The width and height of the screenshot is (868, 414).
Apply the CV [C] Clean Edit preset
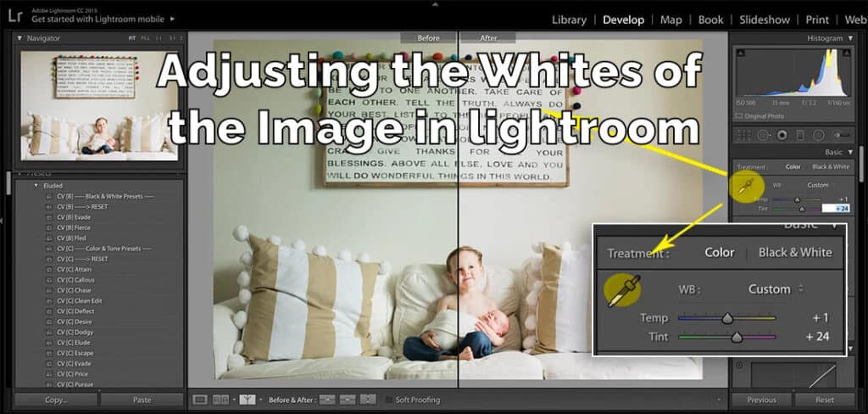click(x=79, y=301)
